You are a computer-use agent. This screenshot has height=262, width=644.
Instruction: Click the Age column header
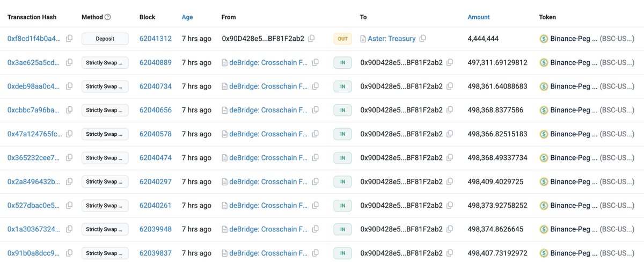(x=187, y=17)
